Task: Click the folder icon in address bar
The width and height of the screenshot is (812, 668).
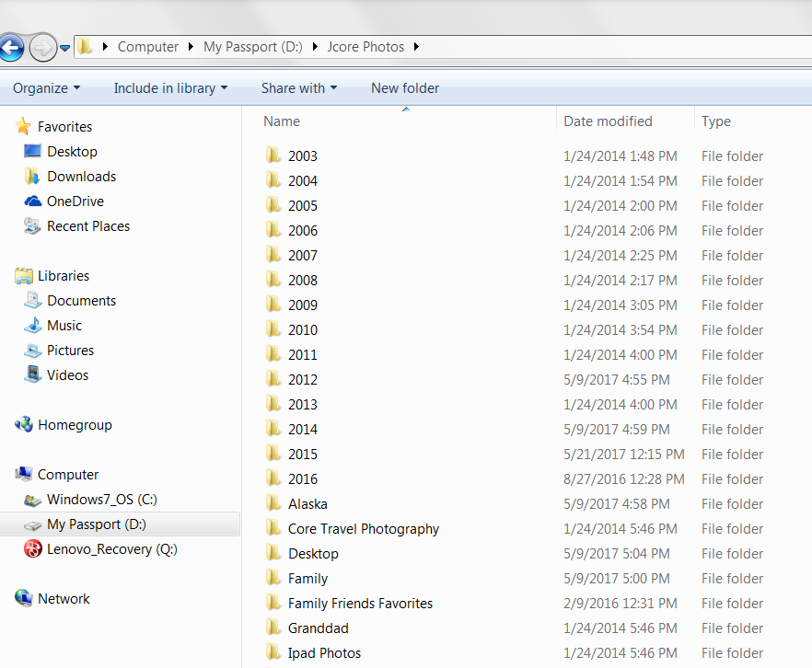Action: pos(85,47)
